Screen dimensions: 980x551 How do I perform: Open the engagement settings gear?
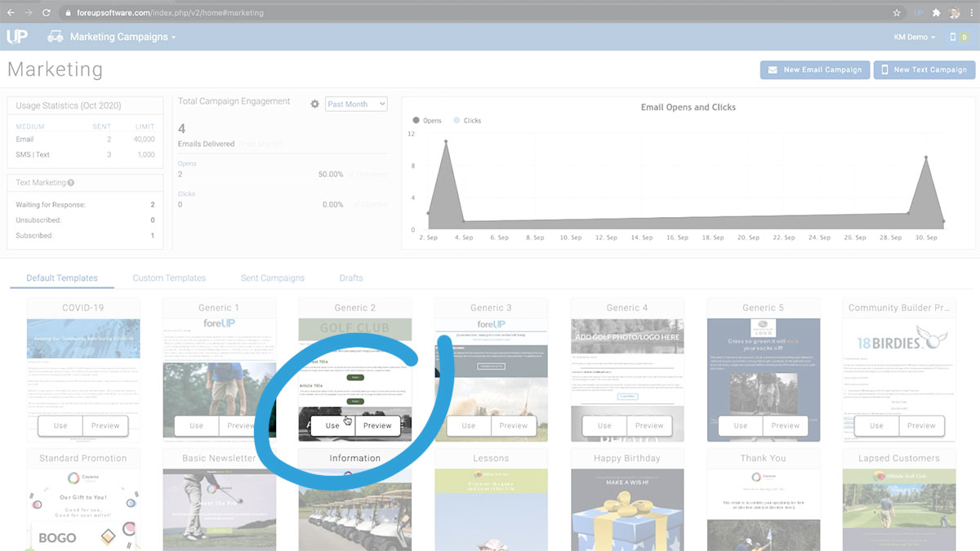[x=314, y=104]
